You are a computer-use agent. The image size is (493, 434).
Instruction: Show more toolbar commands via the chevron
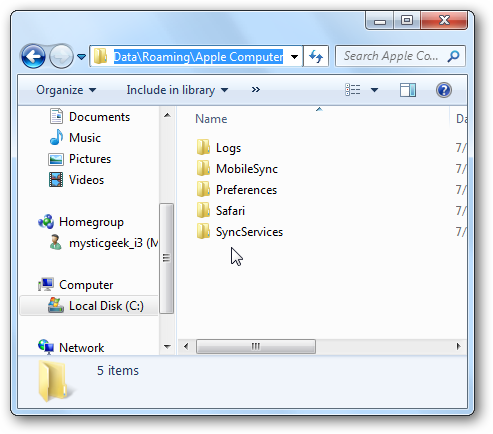[256, 90]
